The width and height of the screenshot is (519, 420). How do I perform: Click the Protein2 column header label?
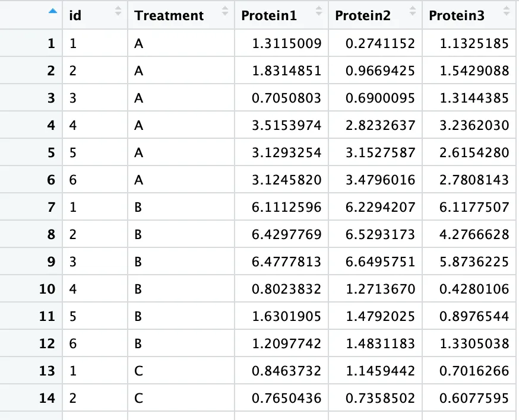pos(363,15)
